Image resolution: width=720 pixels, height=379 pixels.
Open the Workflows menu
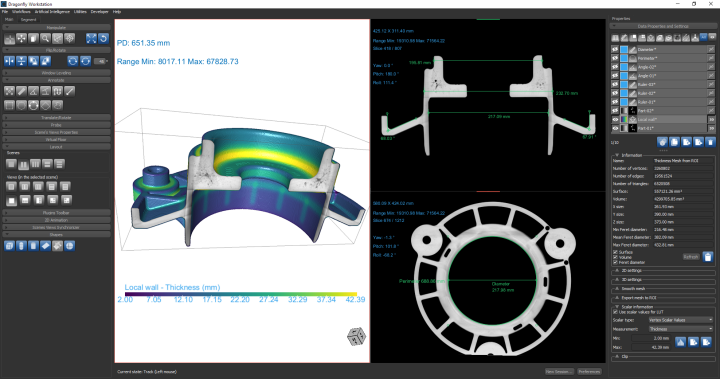pos(21,11)
